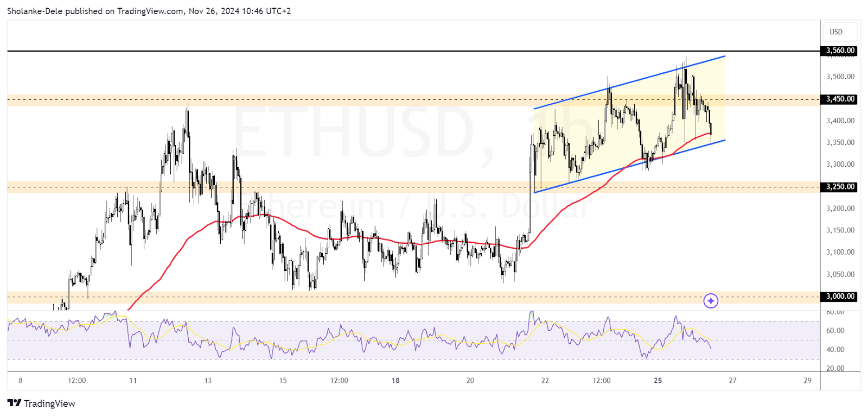Click the purple sparkle circle icon
868x416 pixels.
(711, 300)
